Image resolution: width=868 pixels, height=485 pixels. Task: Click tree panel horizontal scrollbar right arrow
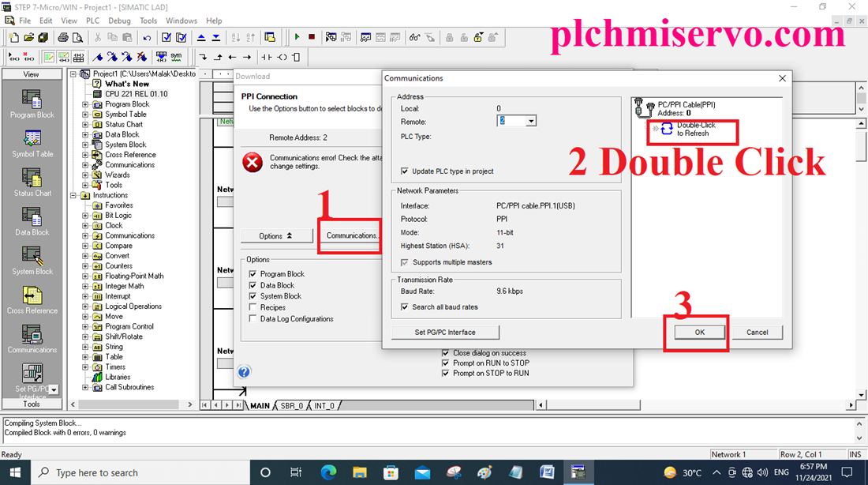(190, 404)
